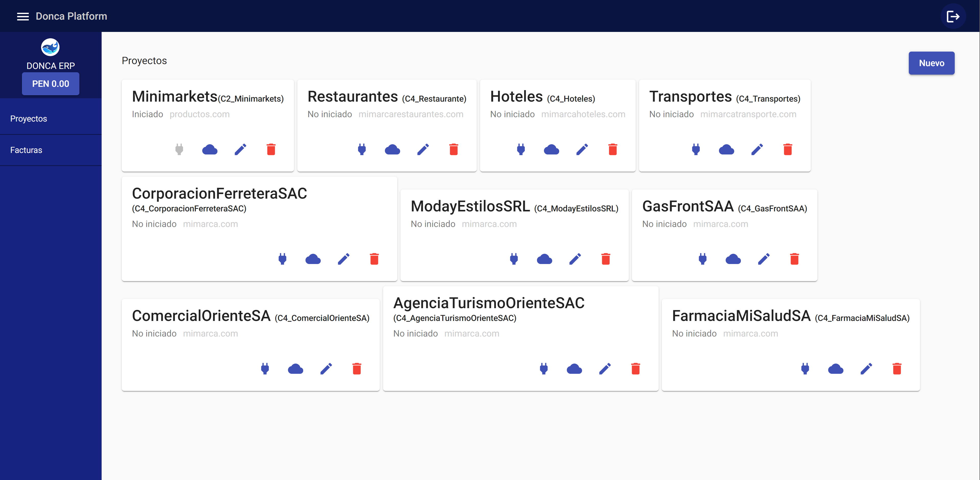This screenshot has height=480, width=980.
Task: Click the cloud icon on ModayEstilosSRL
Action: click(544, 259)
